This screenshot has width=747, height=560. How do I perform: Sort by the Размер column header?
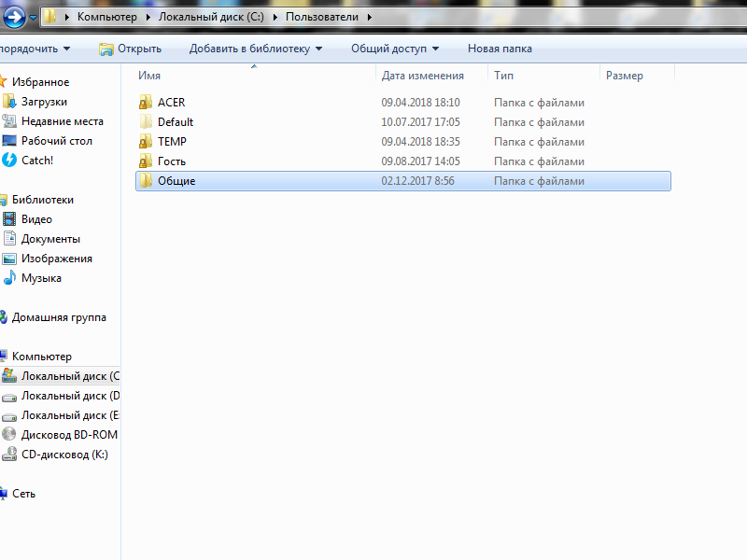(624, 76)
